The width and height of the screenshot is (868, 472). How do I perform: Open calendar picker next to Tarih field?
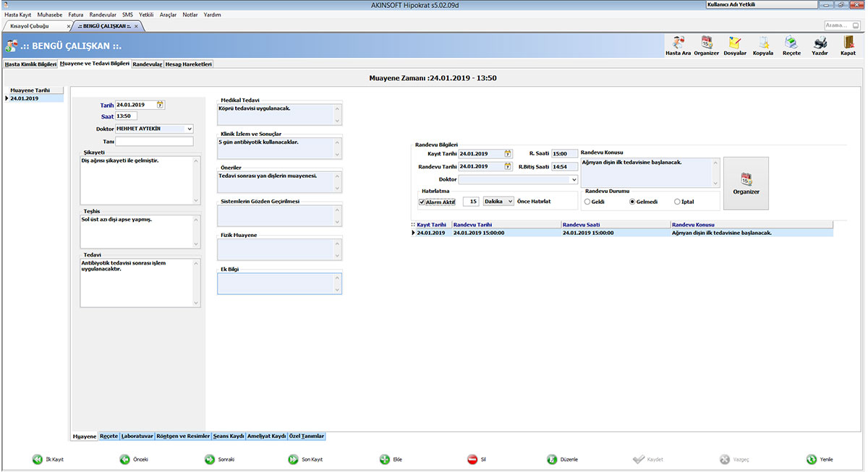click(x=161, y=105)
